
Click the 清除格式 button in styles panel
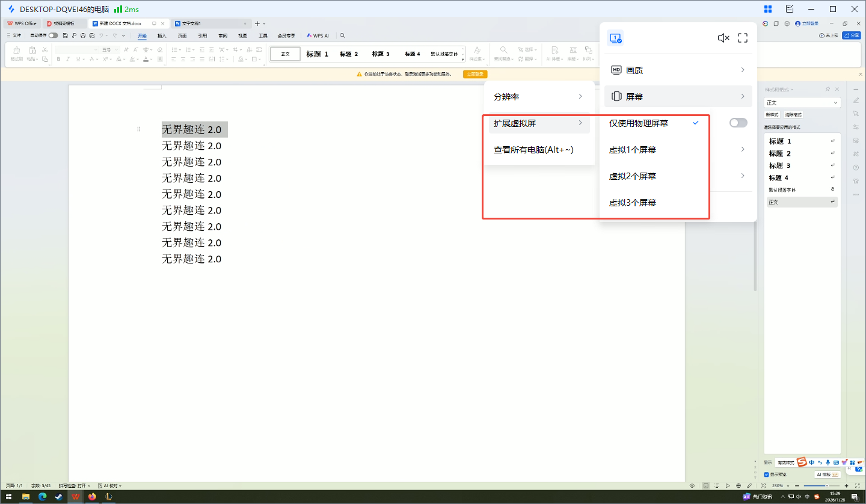pyautogui.click(x=793, y=115)
